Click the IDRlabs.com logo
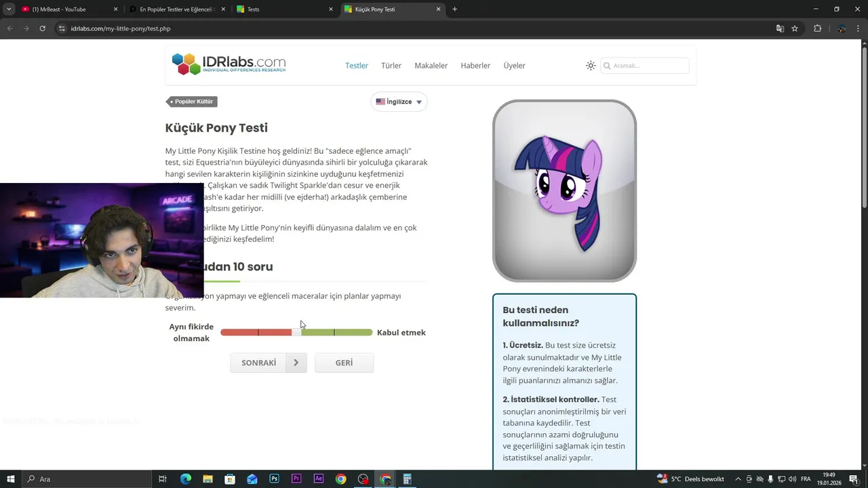This screenshot has height=488, width=868. (229, 64)
